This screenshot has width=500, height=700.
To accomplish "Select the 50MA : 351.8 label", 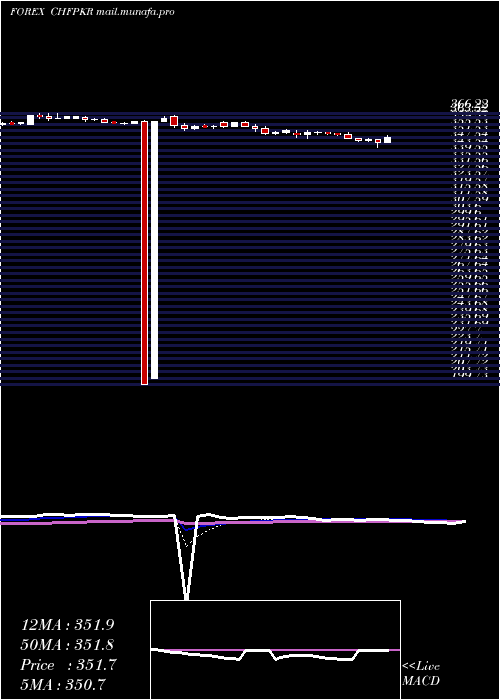I will pyautogui.click(x=67, y=645).
